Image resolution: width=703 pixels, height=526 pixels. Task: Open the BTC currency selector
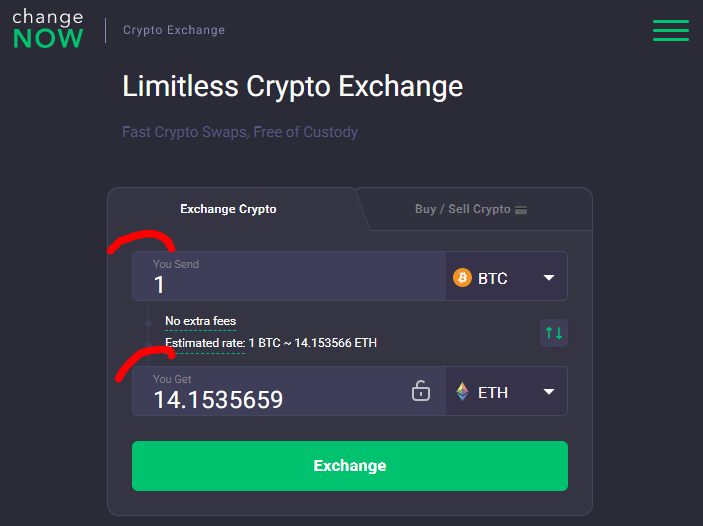tap(507, 276)
